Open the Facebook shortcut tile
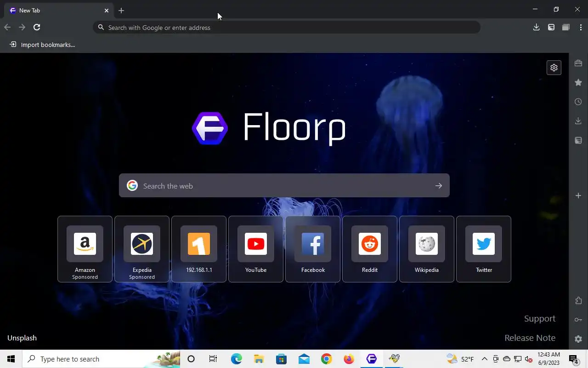Screen dimensions: 588x368 tap(313, 249)
